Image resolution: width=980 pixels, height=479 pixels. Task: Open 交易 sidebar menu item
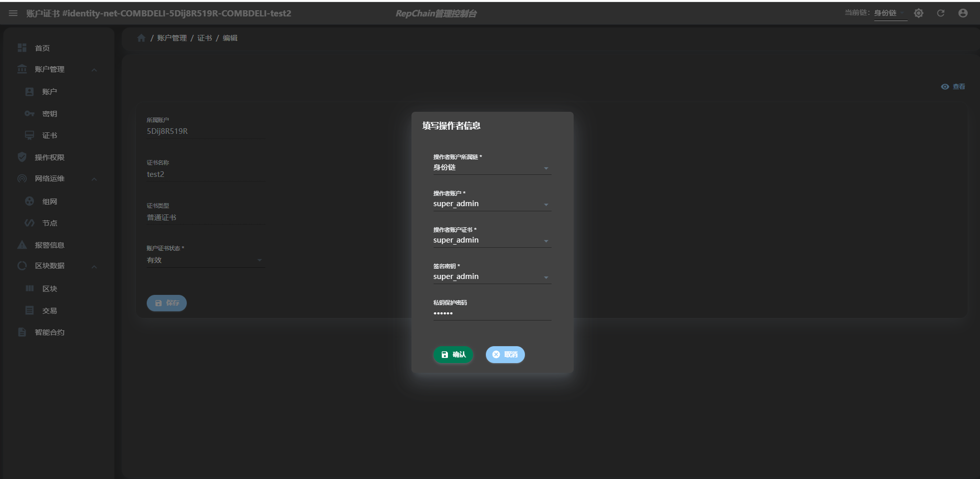(50, 311)
